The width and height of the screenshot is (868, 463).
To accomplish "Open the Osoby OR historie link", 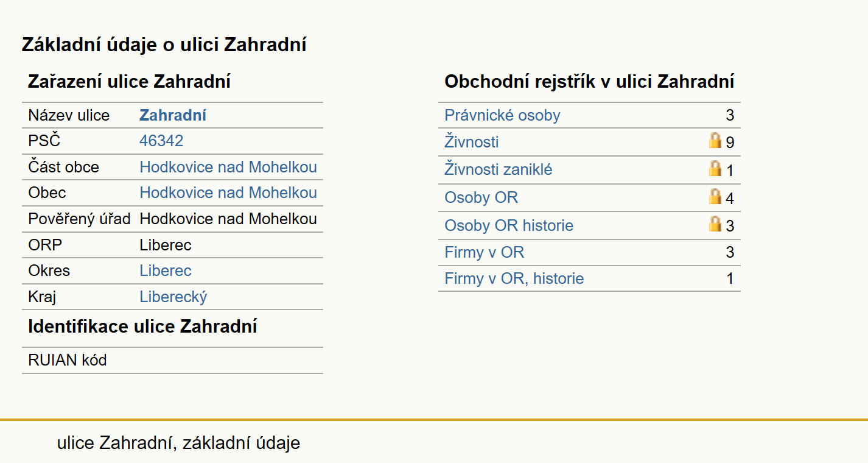I will tap(509, 225).
